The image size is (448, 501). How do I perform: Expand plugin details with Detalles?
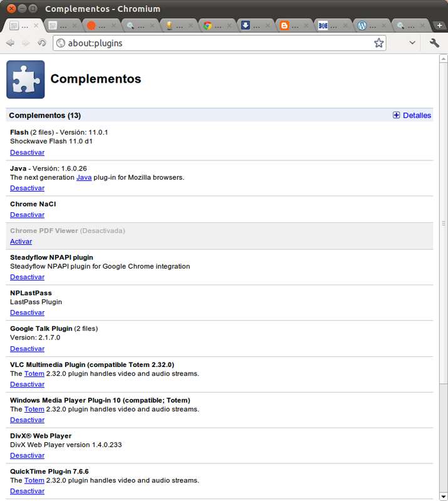point(412,115)
